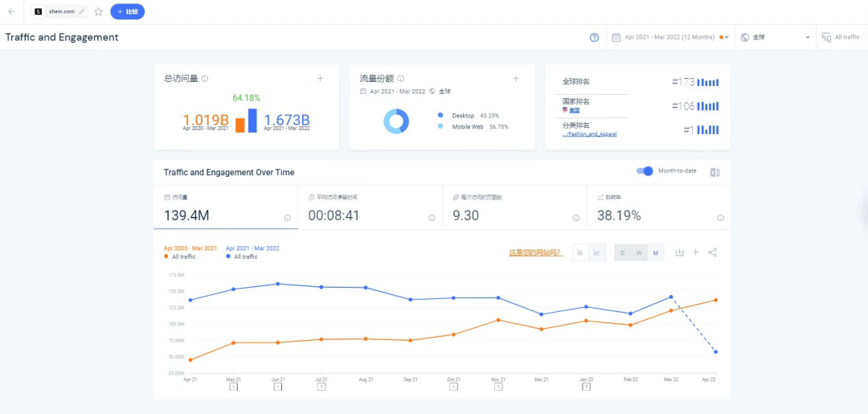The height and width of the screenshot is (414, 868).
Task: Select the 访问量 metric tab
Action: [x=225, y=207]
